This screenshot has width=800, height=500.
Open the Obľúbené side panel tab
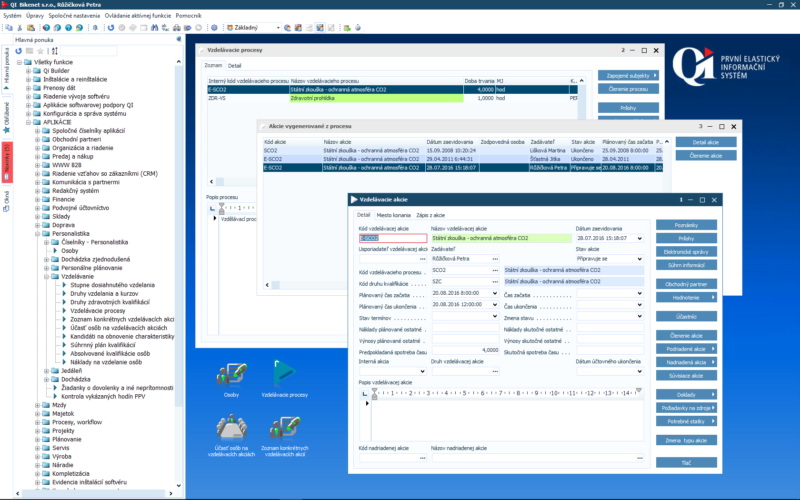pos(6,112)
